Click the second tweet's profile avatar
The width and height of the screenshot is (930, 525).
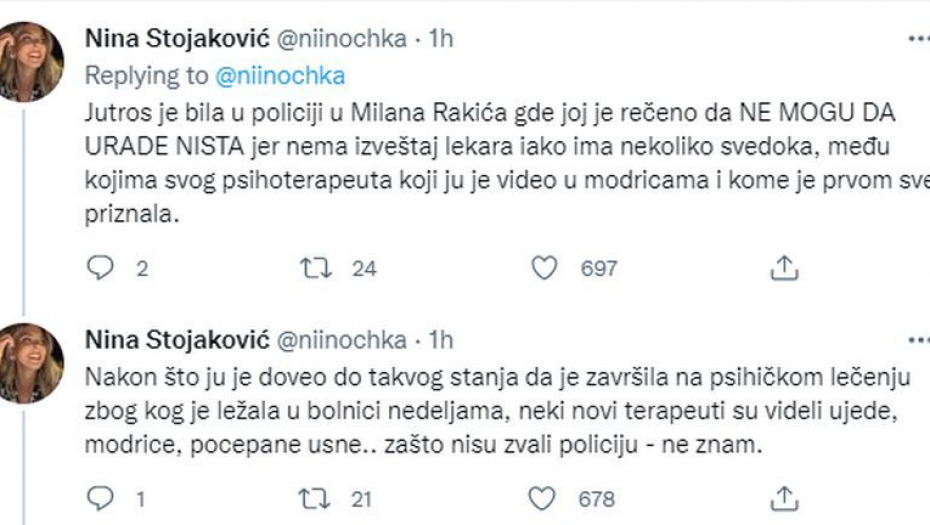[32, 362]
